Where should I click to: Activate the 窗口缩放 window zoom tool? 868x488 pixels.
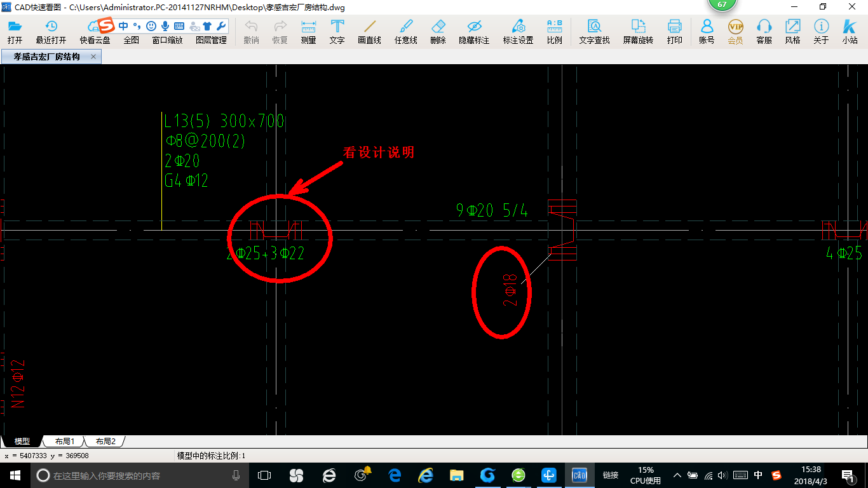point(167,39)
